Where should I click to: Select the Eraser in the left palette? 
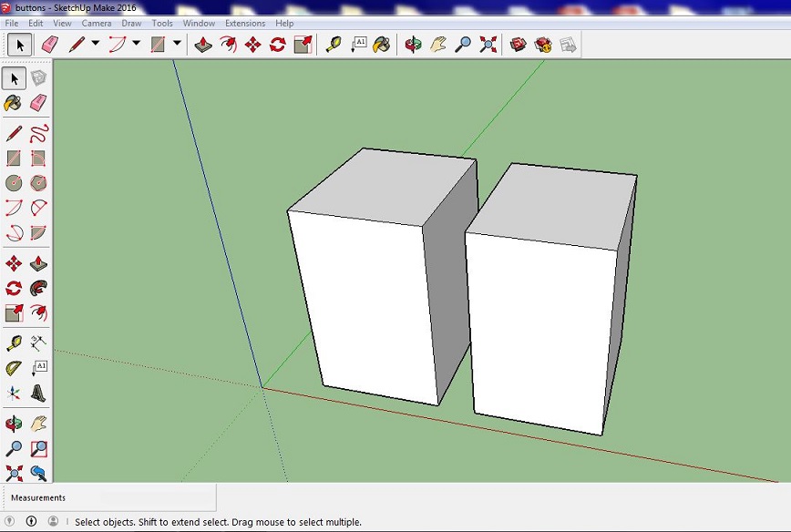tap(38, 103)
